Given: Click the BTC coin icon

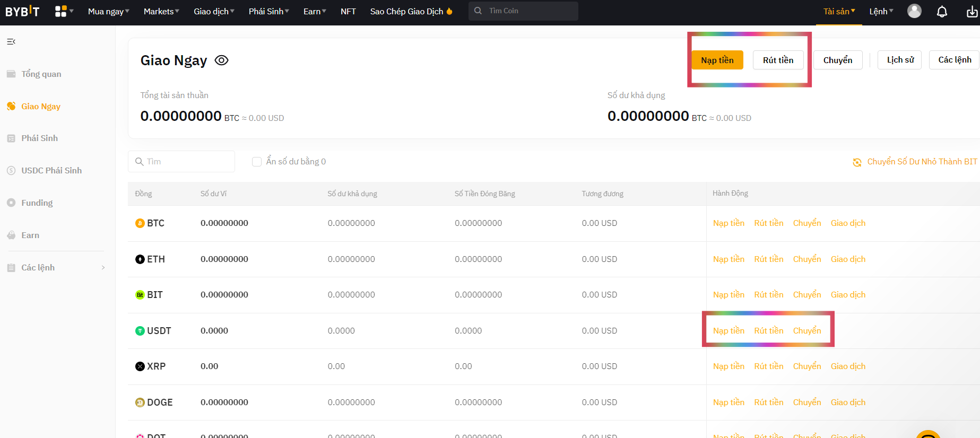Looking at the screenshot, I should point(140,223).
